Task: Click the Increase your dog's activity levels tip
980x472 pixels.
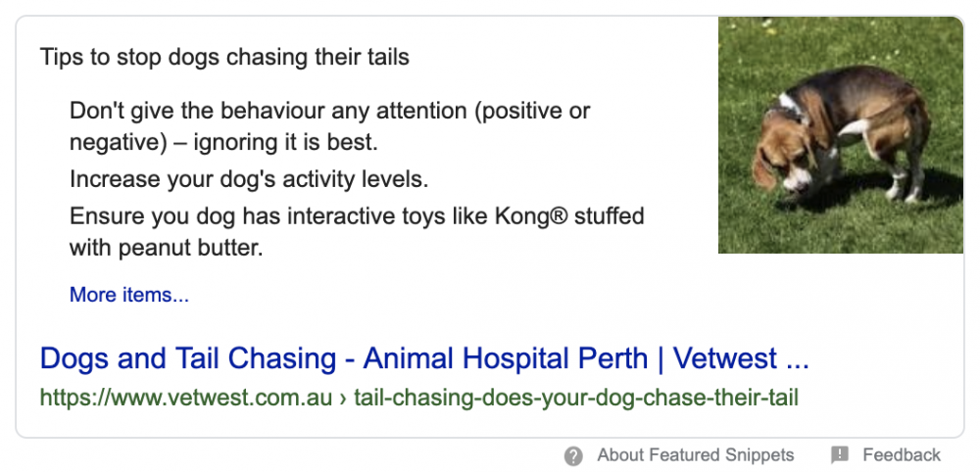Action: [x=249, y=180]
